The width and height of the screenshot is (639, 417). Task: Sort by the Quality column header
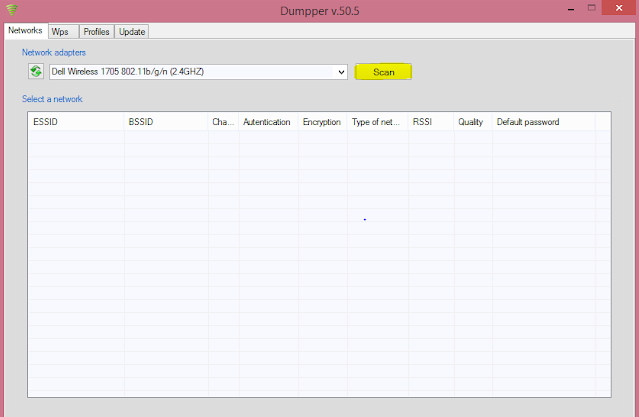[x=473, y=122]
